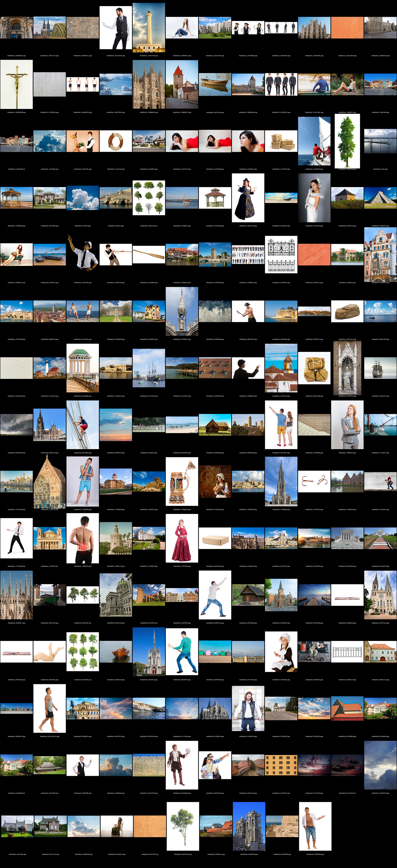Click the stacked brown paper parcels photo
This screenshot has width=397, height=868.
[x=281, y=141]
